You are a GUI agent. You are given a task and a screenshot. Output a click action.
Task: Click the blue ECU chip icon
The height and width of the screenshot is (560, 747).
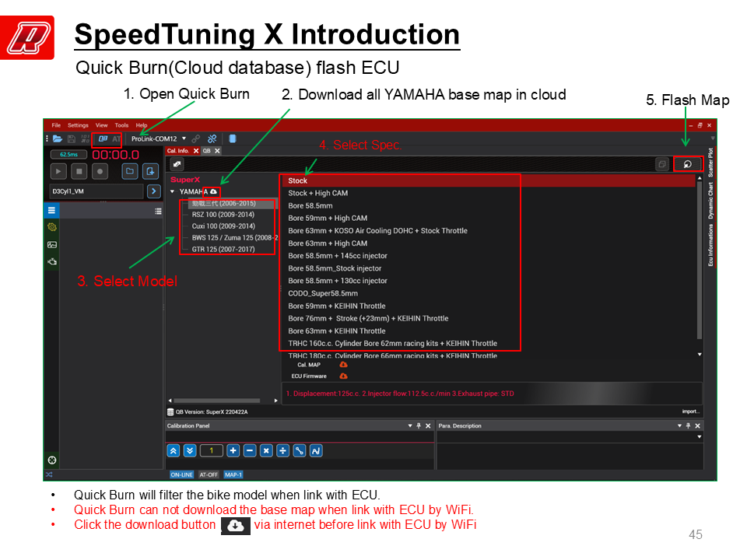click(233, 138)
